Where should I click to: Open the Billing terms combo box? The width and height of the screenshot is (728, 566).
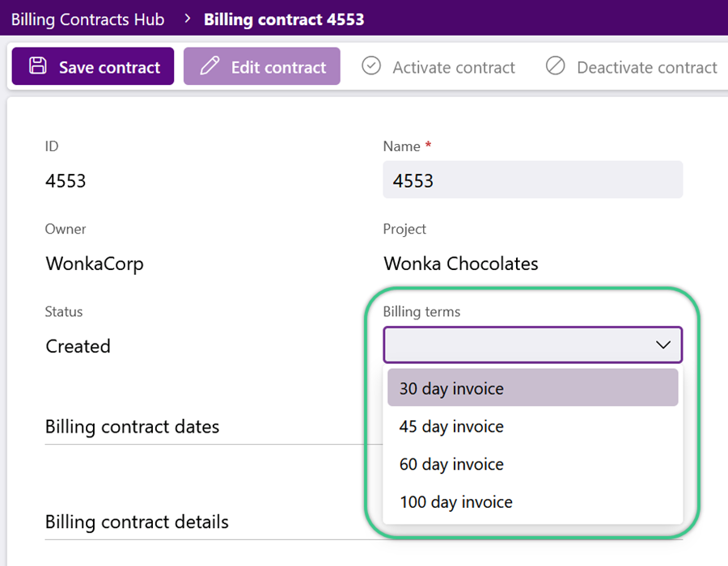click(532, 344)
